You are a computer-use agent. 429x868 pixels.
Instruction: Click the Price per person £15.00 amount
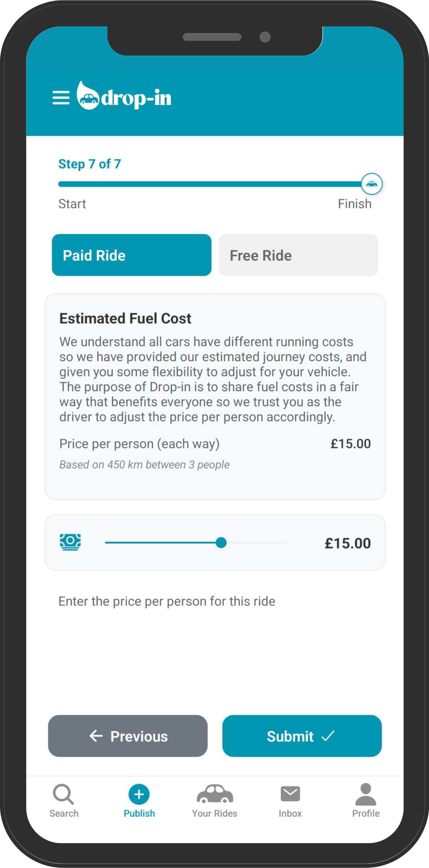coord(350,444)
